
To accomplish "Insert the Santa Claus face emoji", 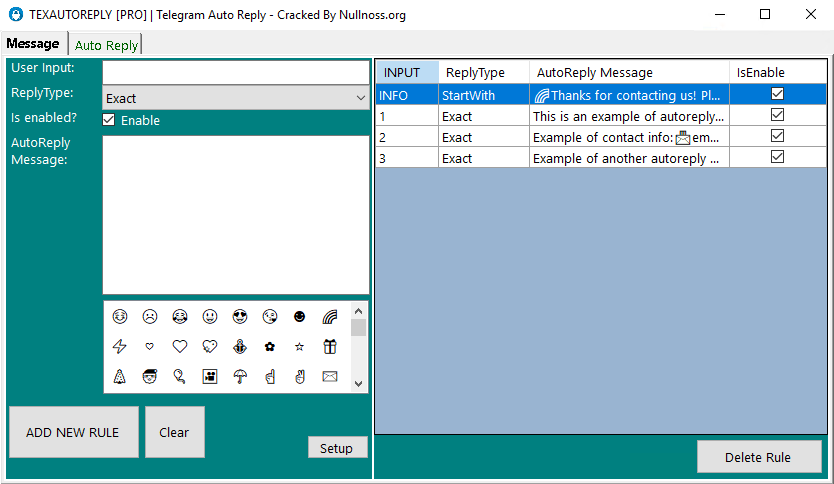I will point(150,377).
